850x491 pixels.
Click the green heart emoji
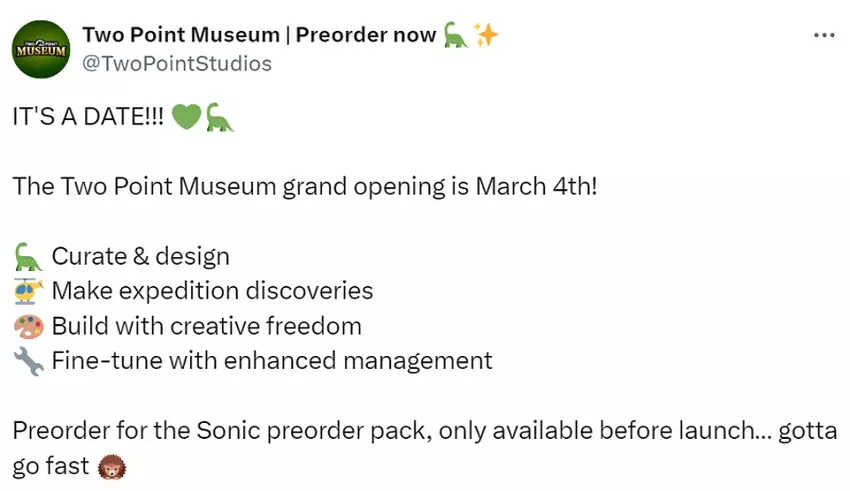pyautogui.click(x=186, y=117)
